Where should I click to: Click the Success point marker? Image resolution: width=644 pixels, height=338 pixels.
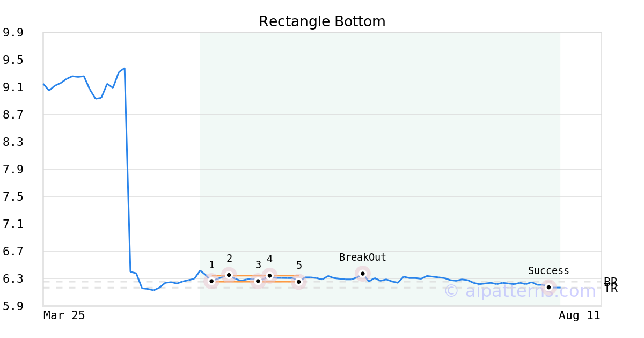click(x=548, y=288)
